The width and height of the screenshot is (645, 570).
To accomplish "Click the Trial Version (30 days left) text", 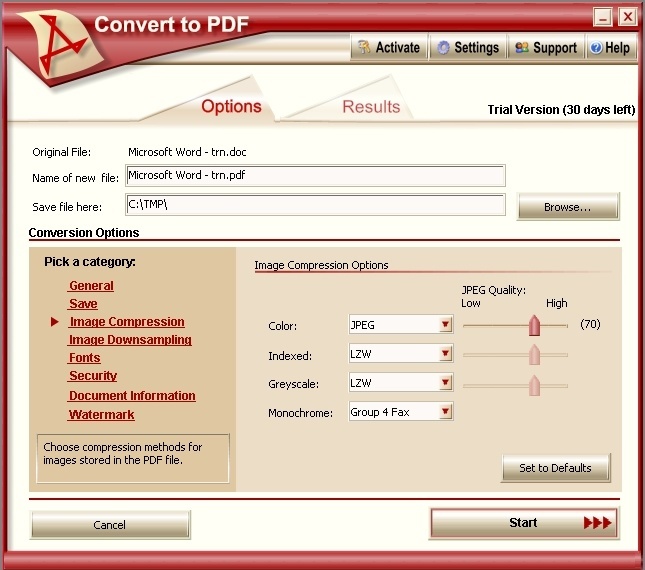I will (561, 110).
